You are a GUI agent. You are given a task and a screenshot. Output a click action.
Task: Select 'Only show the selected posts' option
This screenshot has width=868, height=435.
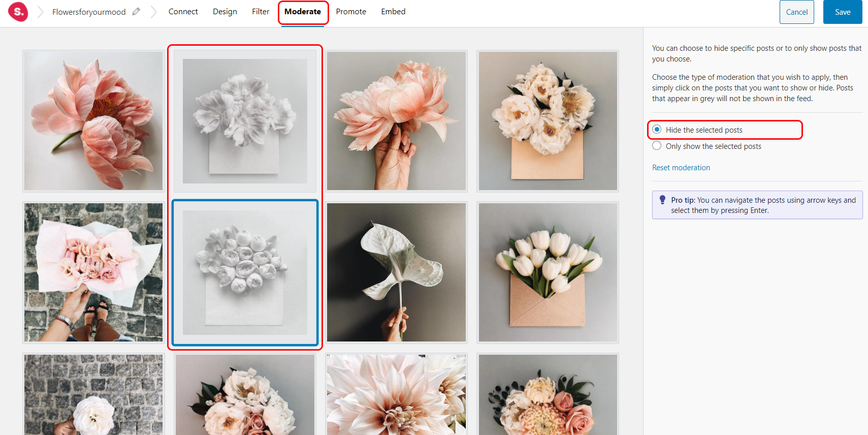(657, 146)
